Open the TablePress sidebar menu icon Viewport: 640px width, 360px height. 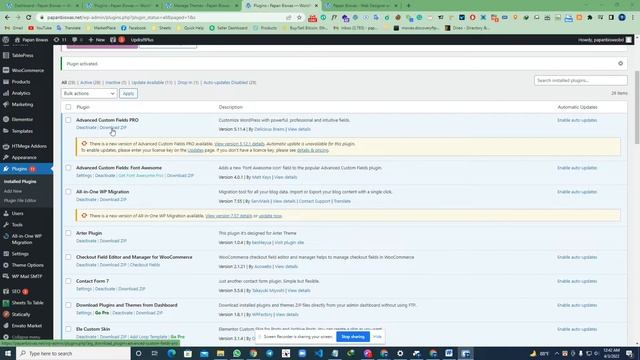tap(6, 55)
